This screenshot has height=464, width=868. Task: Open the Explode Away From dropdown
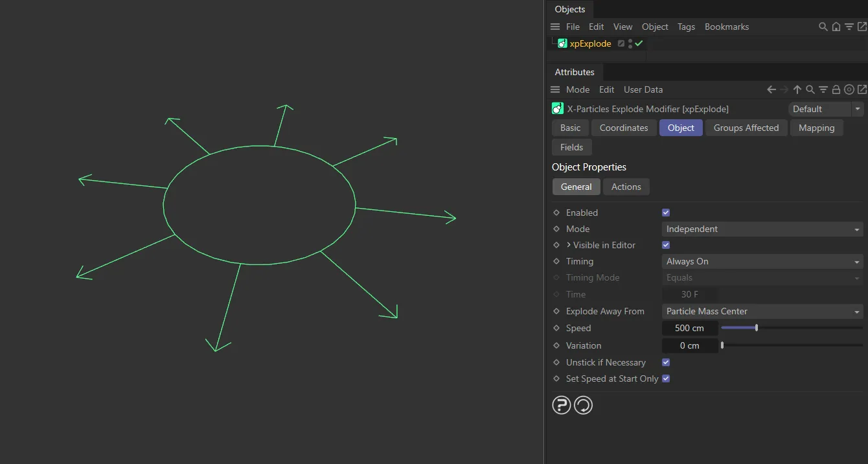tap(762, 311)
